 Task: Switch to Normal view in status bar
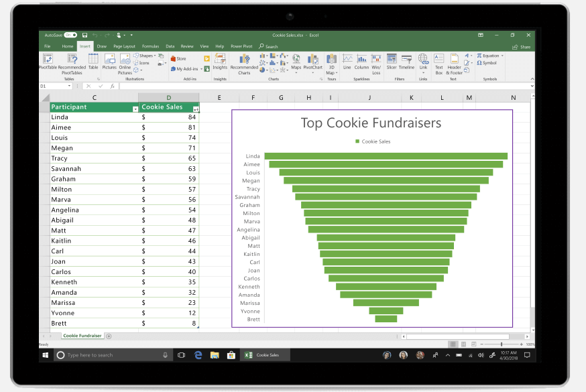click(453, 344)
